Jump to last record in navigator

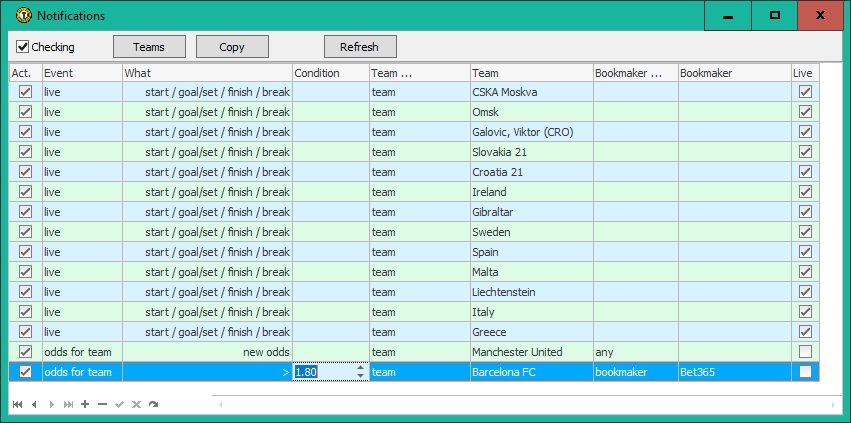pyautogui.click(x=68, y=404)
